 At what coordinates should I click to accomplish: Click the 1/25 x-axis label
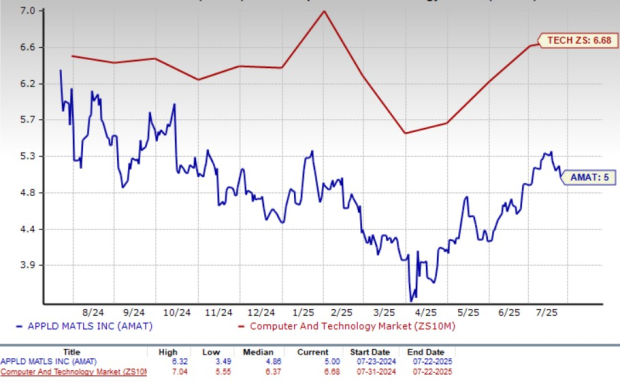click(x=303, y=312)
